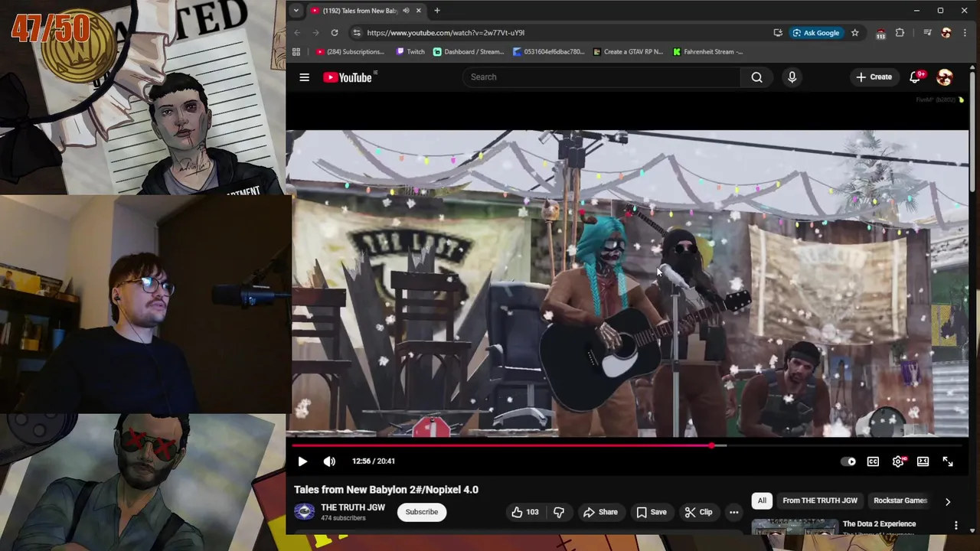
Task: Click the browser address bar URL
Action: pos(446,33)
